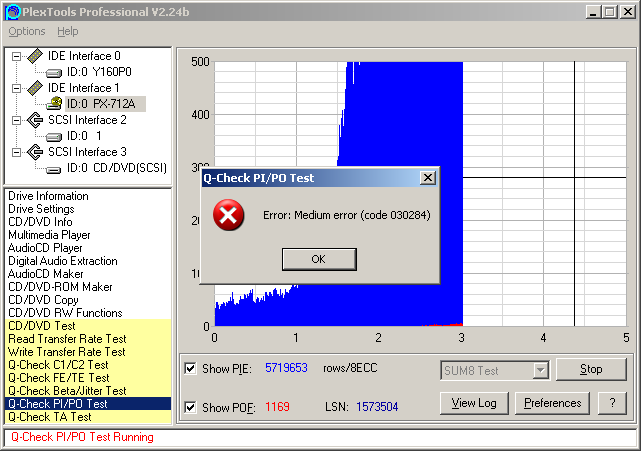Select Q-Check TA Test

(88, 417)
